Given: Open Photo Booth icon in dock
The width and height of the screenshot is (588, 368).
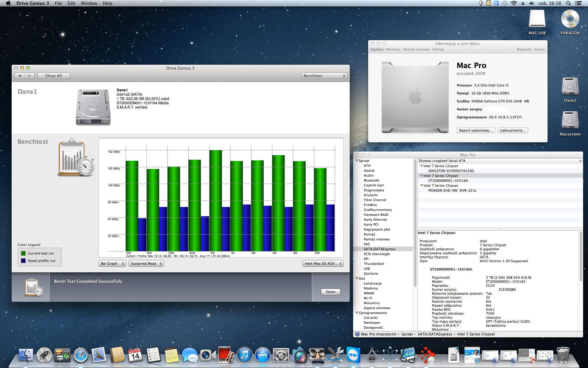Looking at the screenshot, I should click(226, 355).
